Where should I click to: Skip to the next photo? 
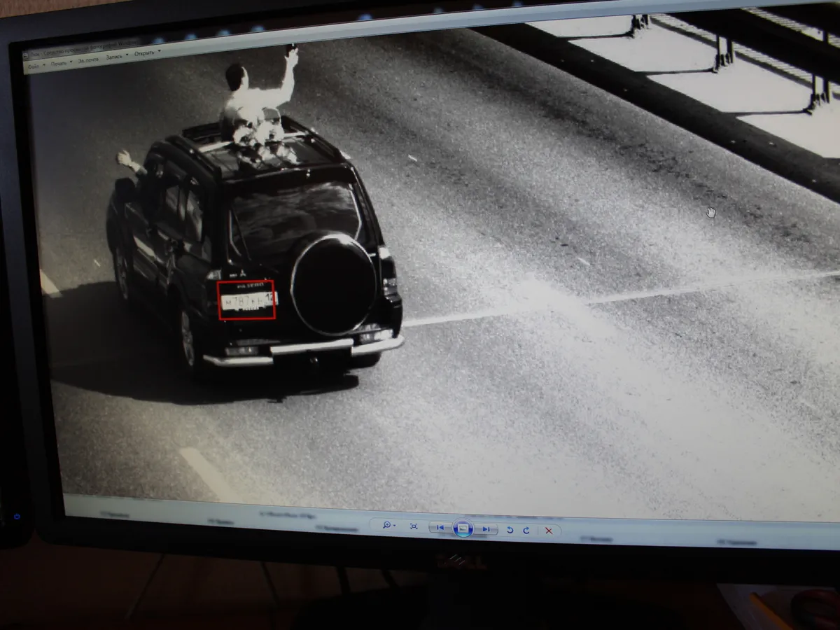pyautogui.click(x=486, y=529)
